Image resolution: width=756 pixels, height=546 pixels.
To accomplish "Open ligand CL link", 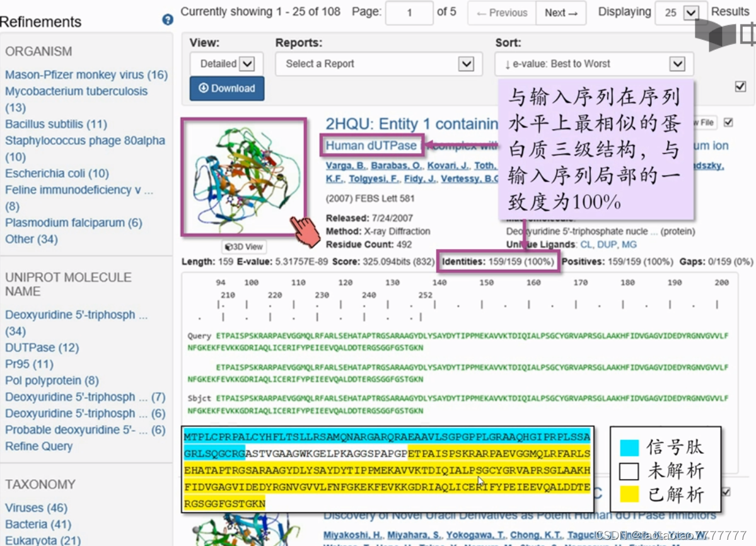I will [x=586, y=245].
